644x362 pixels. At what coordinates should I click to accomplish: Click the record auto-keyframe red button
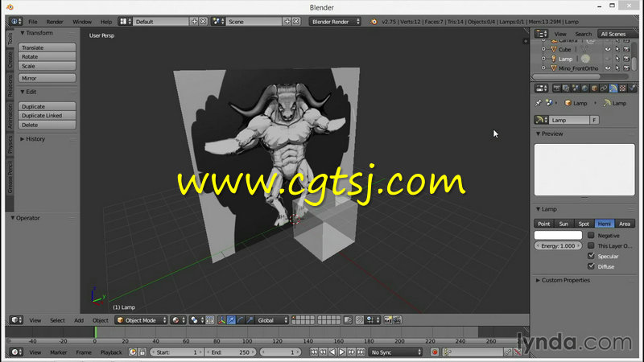(x=435, y=352)
